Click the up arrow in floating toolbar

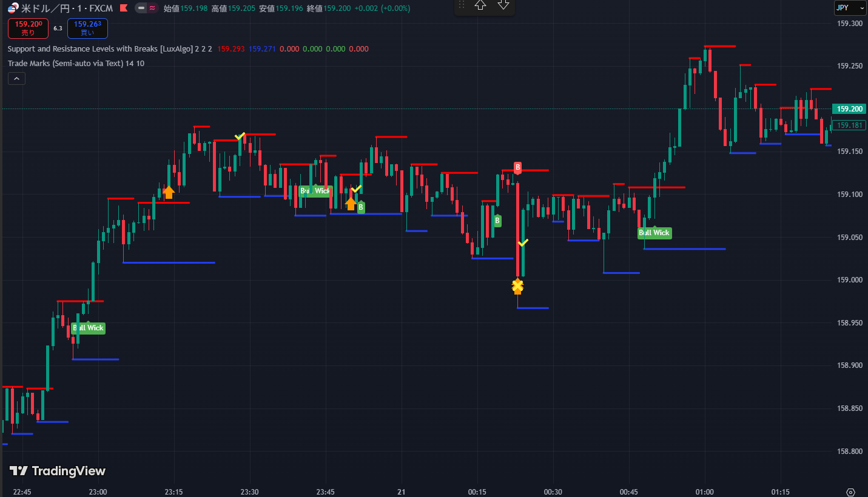tap(480, 5)
